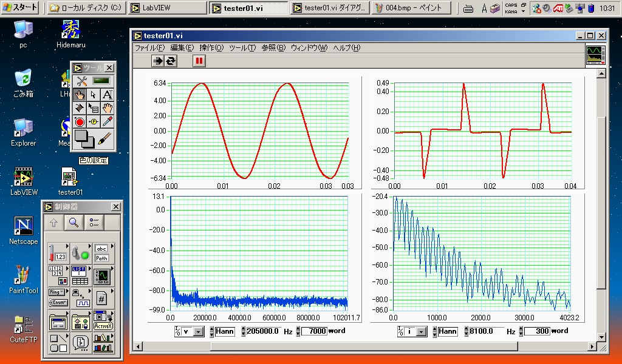
Task: Open the 操作(O) menu
Action: [211, 48]
